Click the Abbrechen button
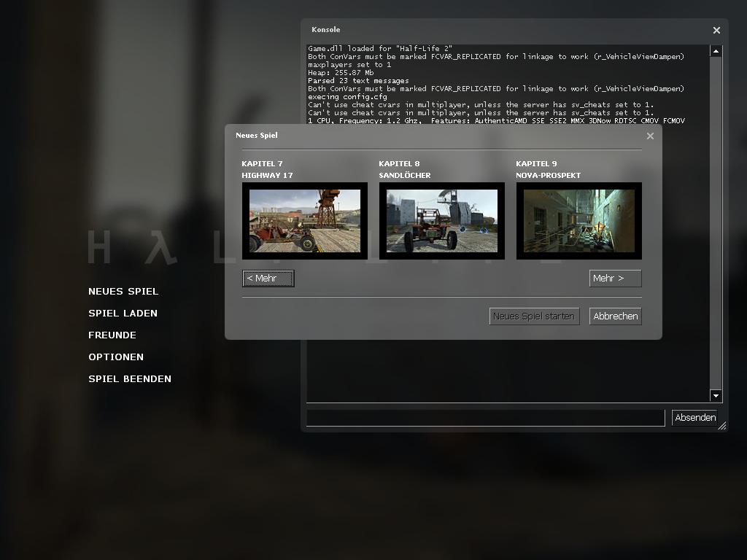 616,316
